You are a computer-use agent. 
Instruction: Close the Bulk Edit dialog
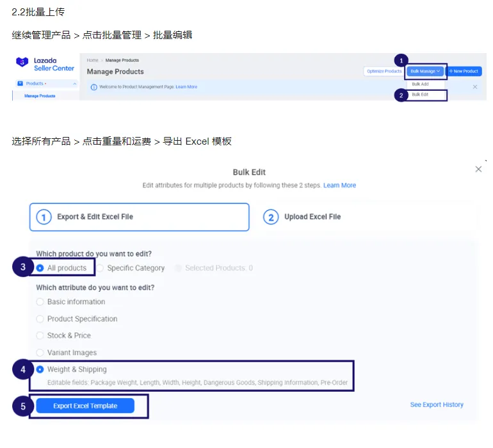[x=478, y=169]
